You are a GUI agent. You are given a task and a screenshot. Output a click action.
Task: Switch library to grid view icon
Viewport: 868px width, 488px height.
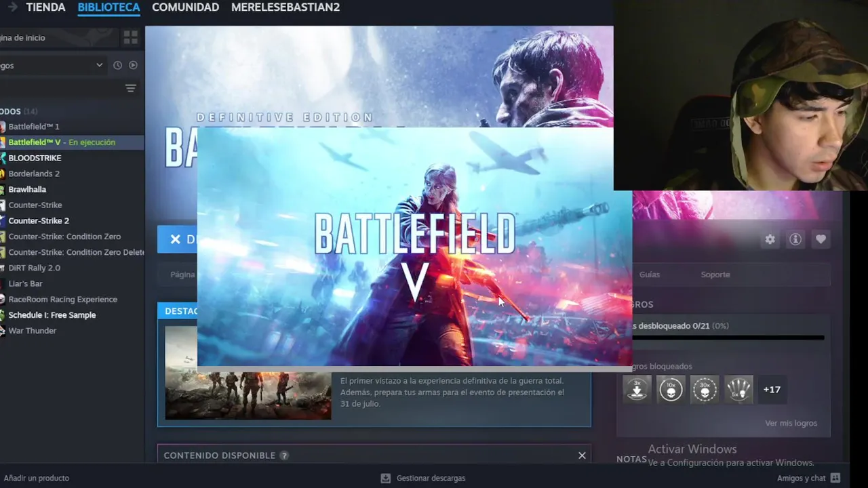coord(131,37)
